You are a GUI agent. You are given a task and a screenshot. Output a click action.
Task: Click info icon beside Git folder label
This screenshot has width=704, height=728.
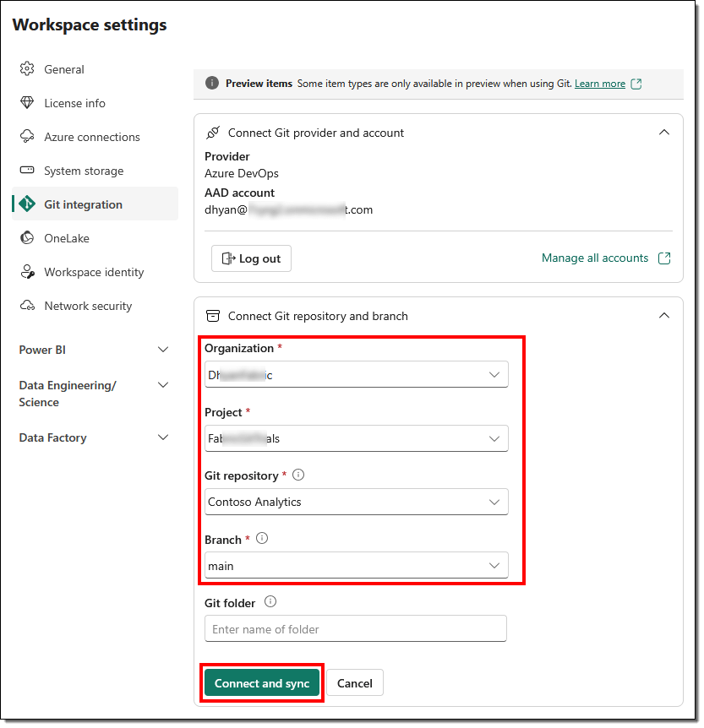pyautogui.click(x=270, y=602)
